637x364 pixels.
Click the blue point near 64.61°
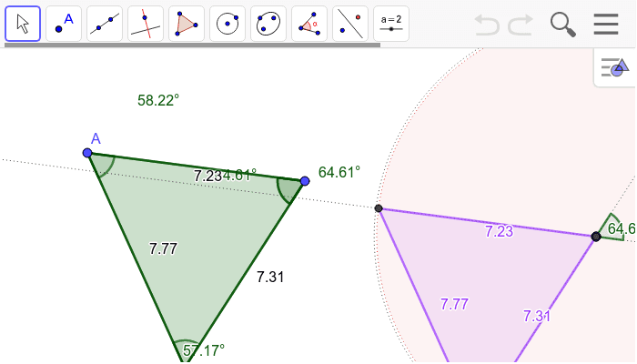(305, 181)
